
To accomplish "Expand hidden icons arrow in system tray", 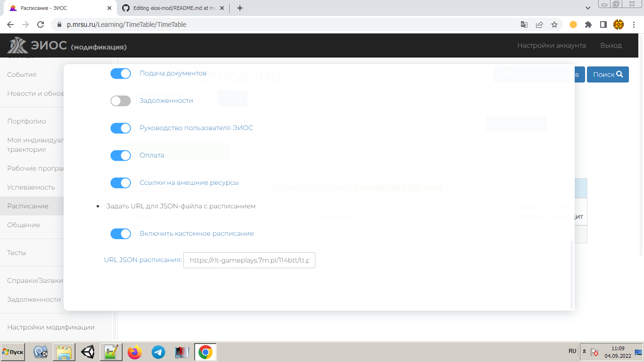I will pos(584,351).
